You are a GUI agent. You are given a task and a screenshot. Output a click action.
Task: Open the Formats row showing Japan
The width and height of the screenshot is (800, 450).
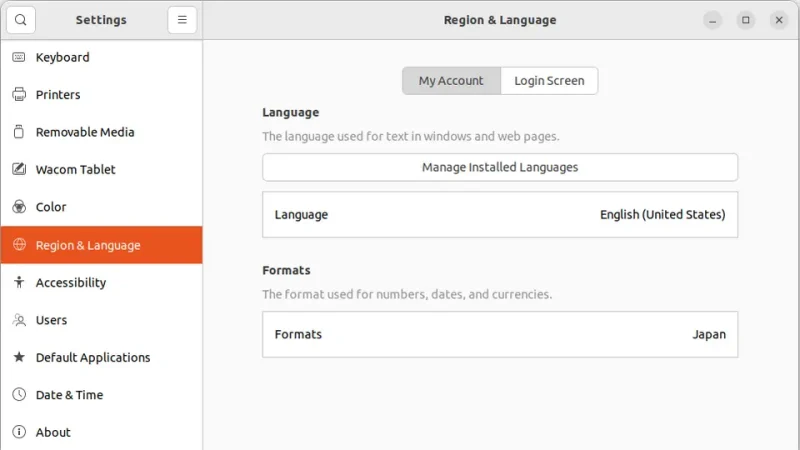[500, 335]
